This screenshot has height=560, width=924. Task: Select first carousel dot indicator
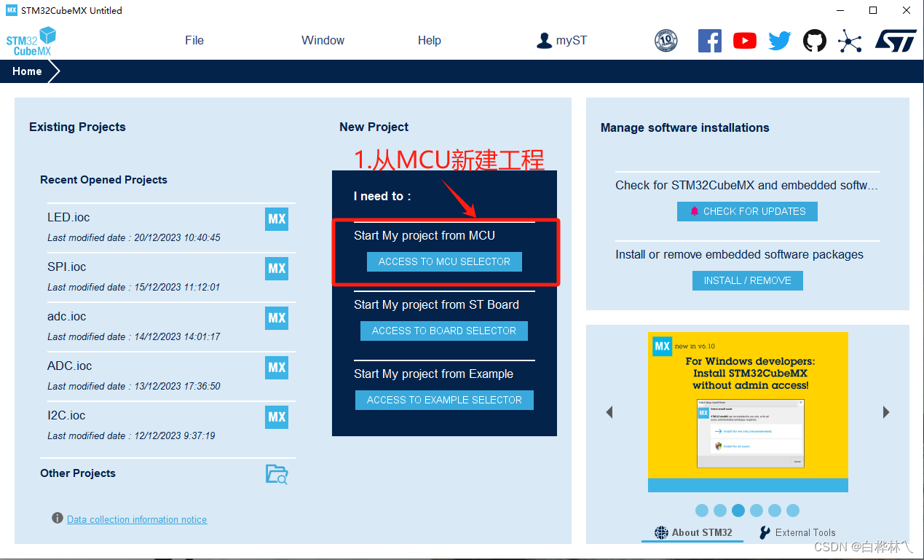tap(702, 510)
